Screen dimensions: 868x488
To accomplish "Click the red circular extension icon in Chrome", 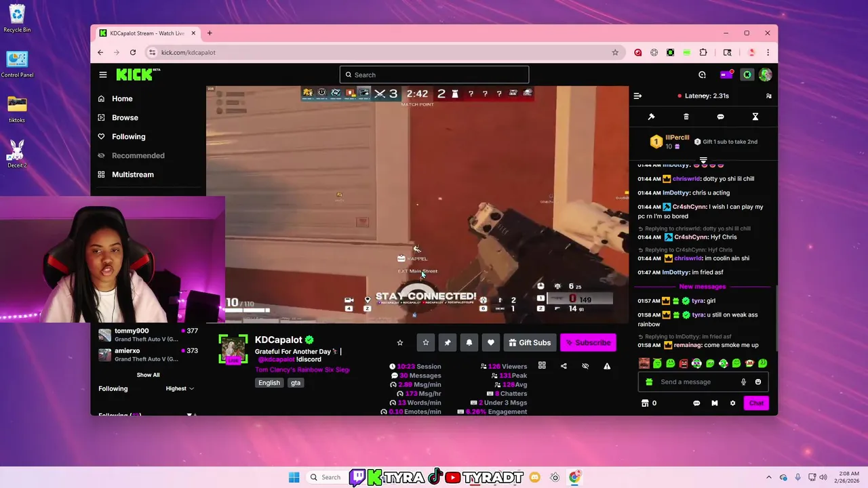I will click(638, 52).
